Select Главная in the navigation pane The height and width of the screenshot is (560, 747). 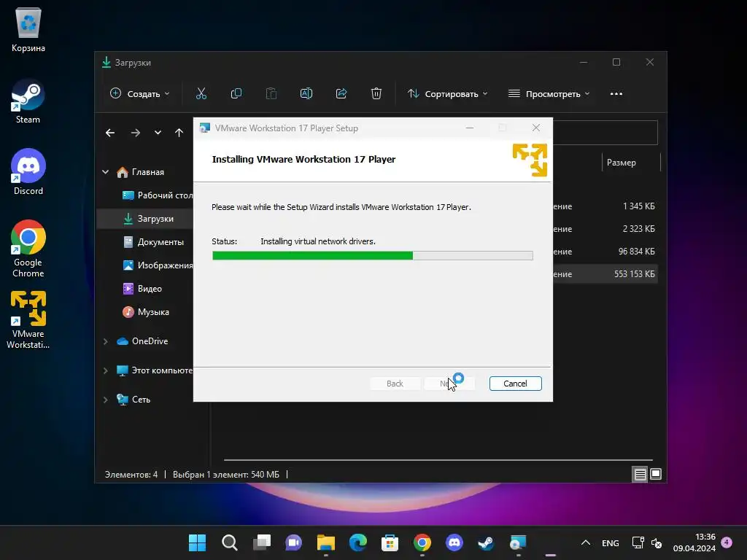[x=147, y=172]
